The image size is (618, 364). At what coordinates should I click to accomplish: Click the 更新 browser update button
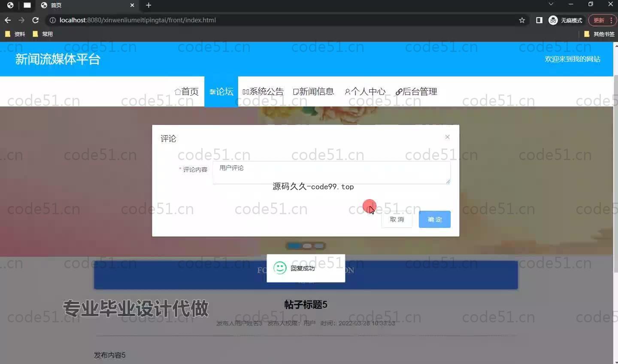tap(602, 20)
